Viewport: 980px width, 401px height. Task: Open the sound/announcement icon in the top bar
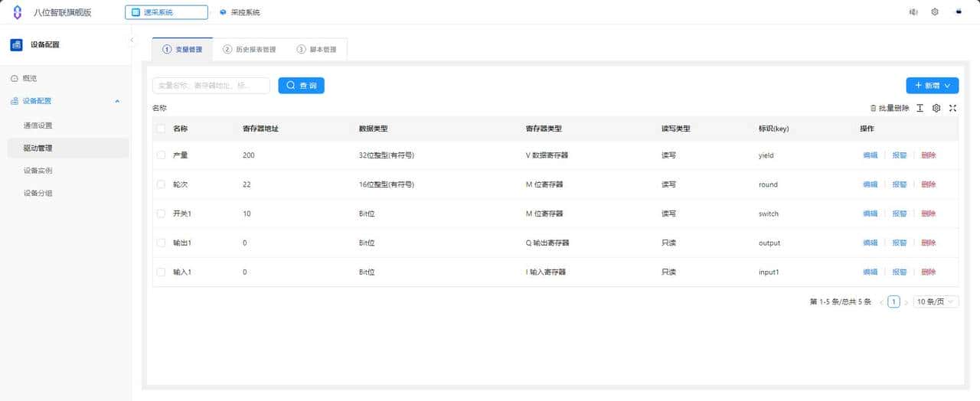tap(913, 12)
